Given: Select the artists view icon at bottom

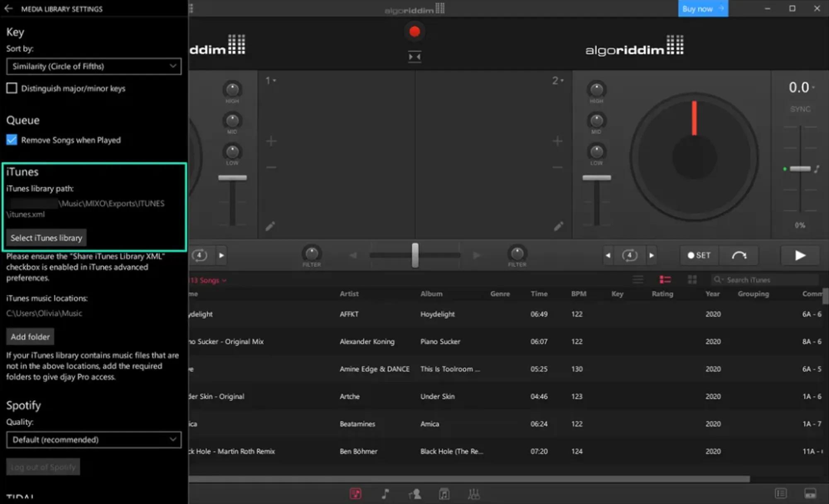Looking at the screenshot, I should click(x=415, y=494).
